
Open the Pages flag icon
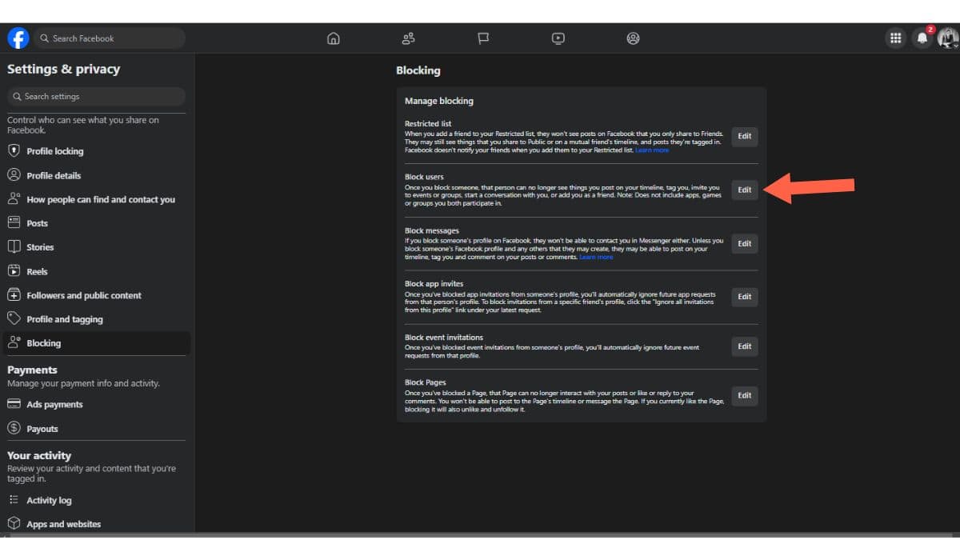(483, 38)
